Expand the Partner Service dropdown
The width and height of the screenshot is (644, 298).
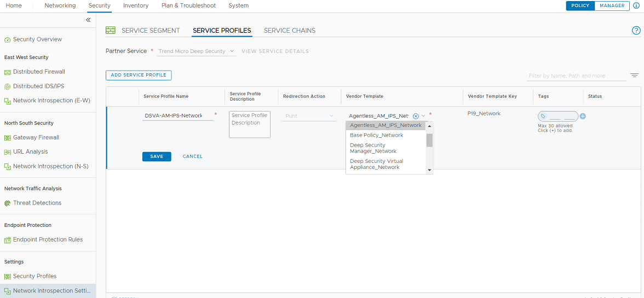coord(196,51)
